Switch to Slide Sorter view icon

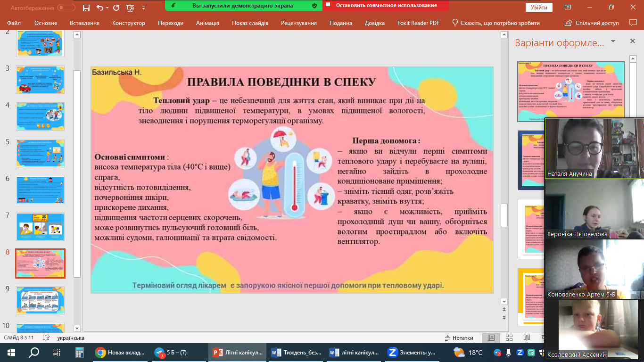click(509, 338)
